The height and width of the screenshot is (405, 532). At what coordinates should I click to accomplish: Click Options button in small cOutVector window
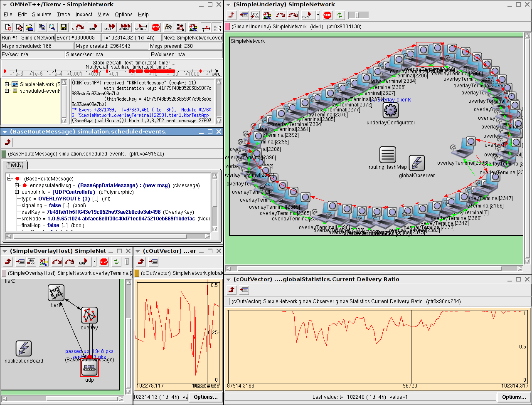[x=206, y=397]
